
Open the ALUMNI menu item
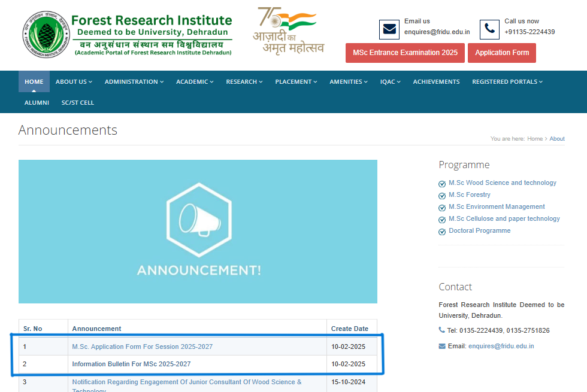[37, 102]
